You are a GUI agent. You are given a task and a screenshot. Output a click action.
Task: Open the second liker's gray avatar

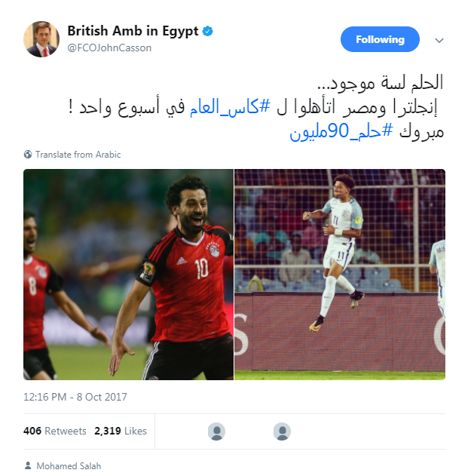coord(282,431)
